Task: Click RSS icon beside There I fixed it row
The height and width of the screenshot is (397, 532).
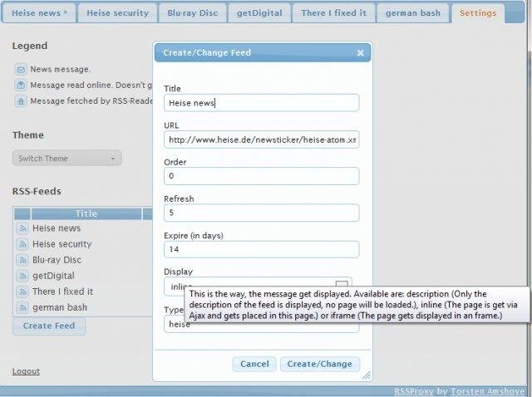Action: 22,292
